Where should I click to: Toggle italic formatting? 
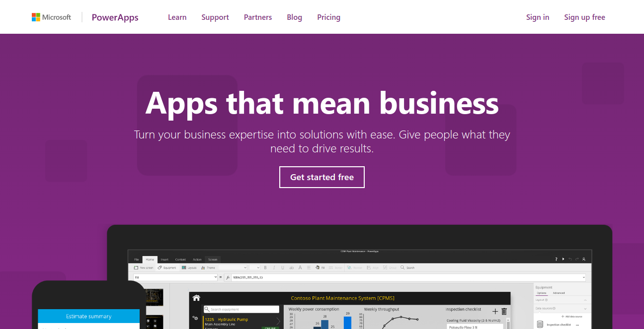click(x=274, y=267)
